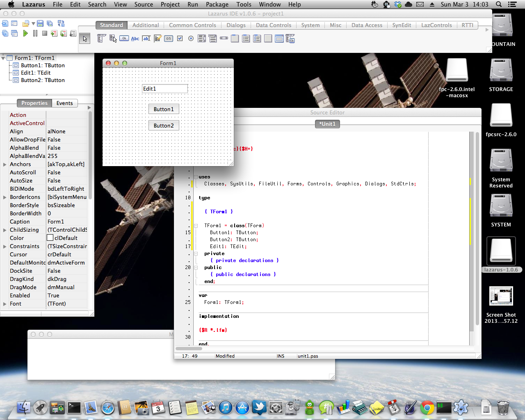Viewport: 525px width, 420px height.
Task: Click the Edit1 field on Form1
Action: (x=164, y=89)
